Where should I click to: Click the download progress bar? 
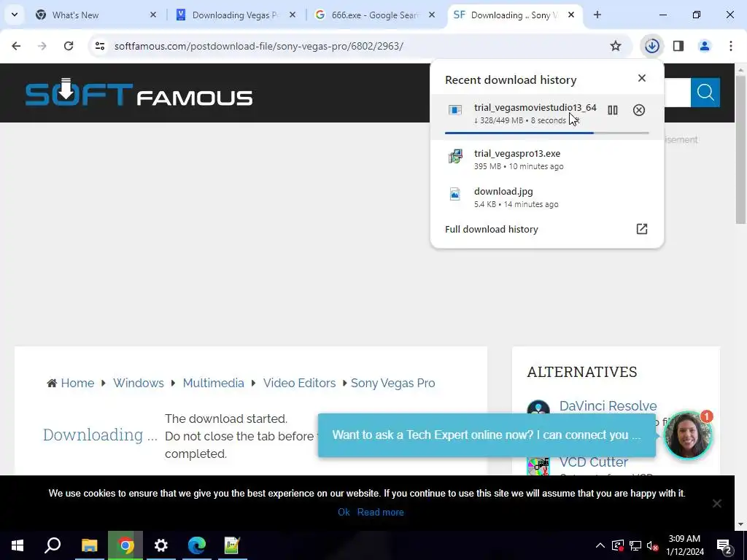[546, 133]
